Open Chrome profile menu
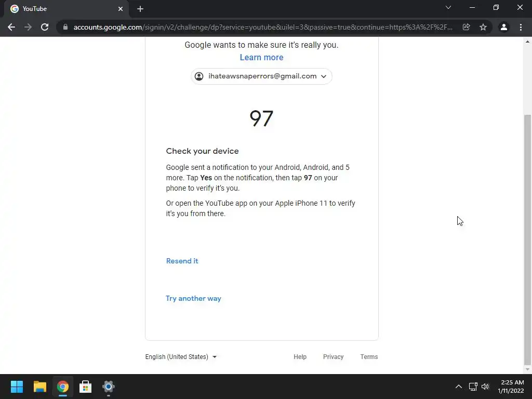The width and height of the screenshot is (532, 399). coord(504,27)
